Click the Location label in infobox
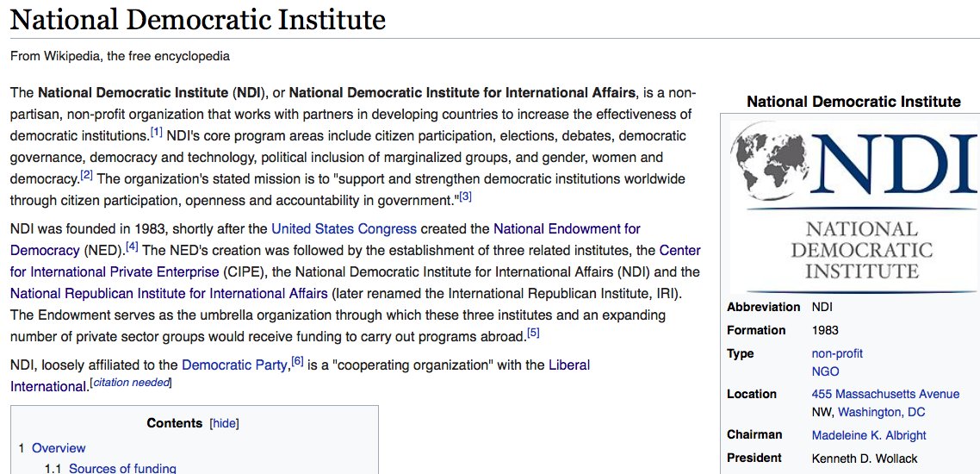This screenshot has height=474, width=980. [x=752, y=394]
